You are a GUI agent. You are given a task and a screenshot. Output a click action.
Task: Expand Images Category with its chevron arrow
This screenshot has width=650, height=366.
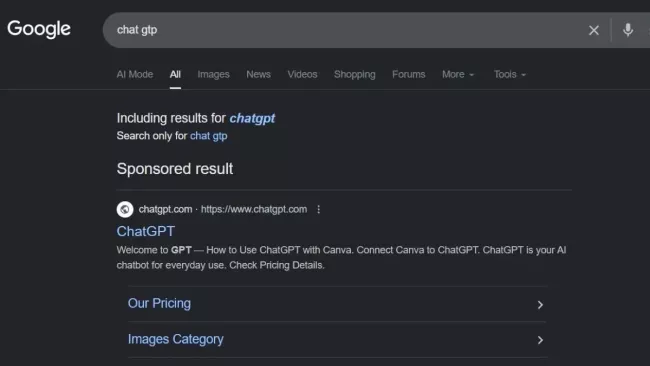click(540, 340)
